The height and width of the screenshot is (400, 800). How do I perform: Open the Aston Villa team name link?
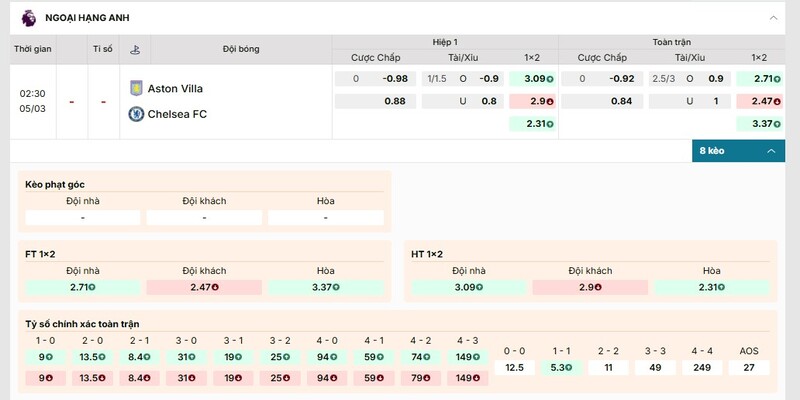(176, 88)
